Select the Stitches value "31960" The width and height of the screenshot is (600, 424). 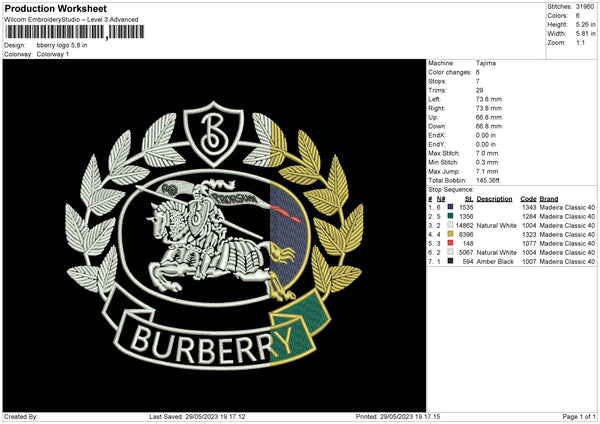pos(585,7)
